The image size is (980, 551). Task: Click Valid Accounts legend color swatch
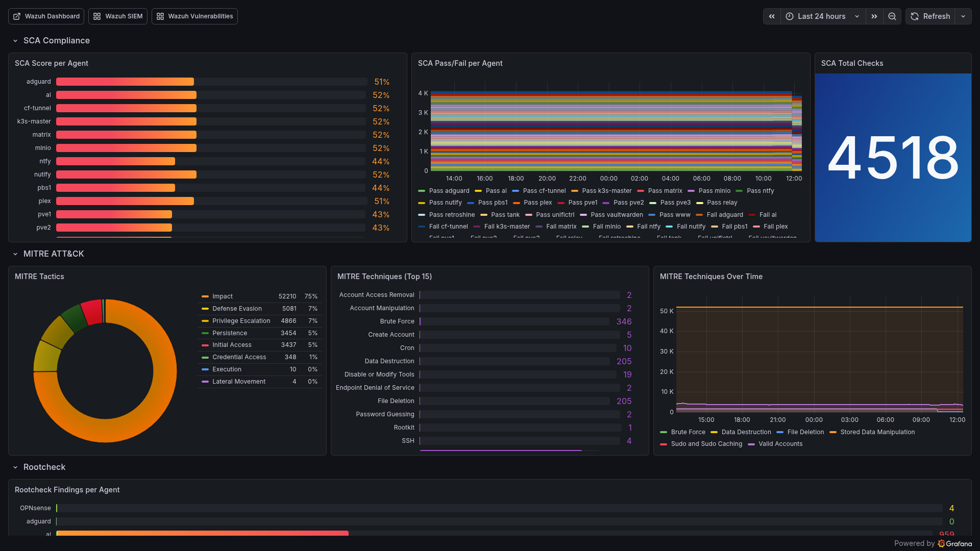[x=751, y=444]
